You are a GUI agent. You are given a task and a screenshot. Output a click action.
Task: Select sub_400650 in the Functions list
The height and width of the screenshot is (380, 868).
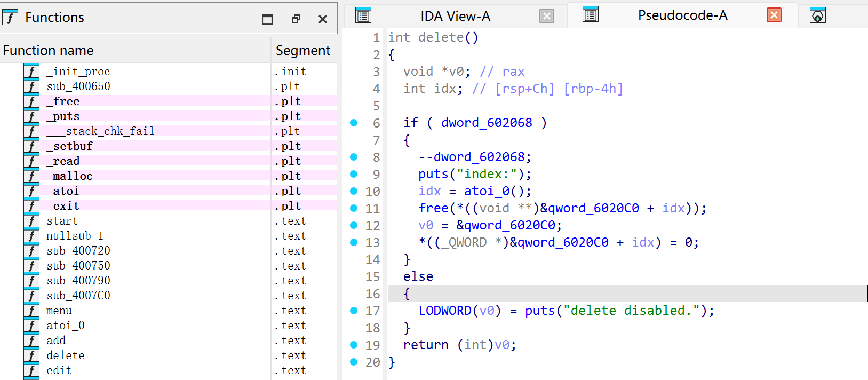point(168,86)
